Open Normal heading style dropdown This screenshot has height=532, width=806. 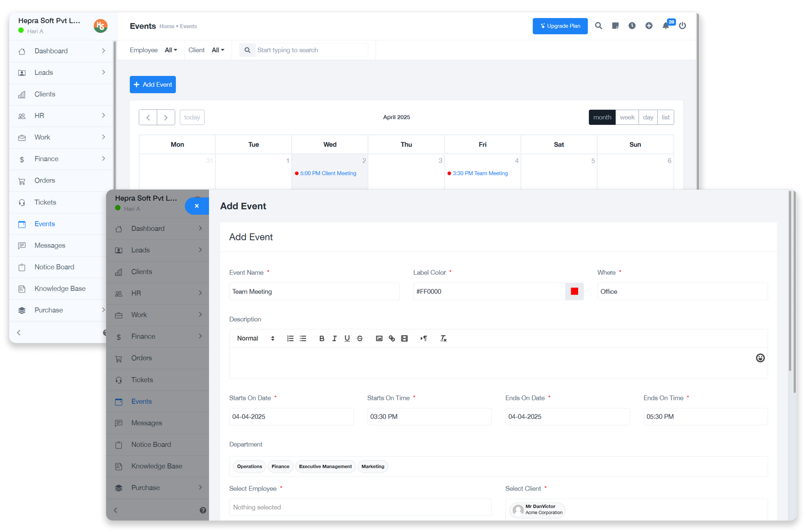coord(255,338)
